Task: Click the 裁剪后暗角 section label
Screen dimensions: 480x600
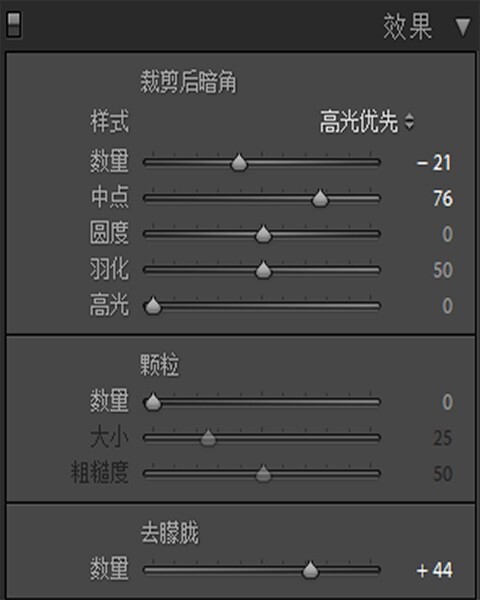Action: 188,82
